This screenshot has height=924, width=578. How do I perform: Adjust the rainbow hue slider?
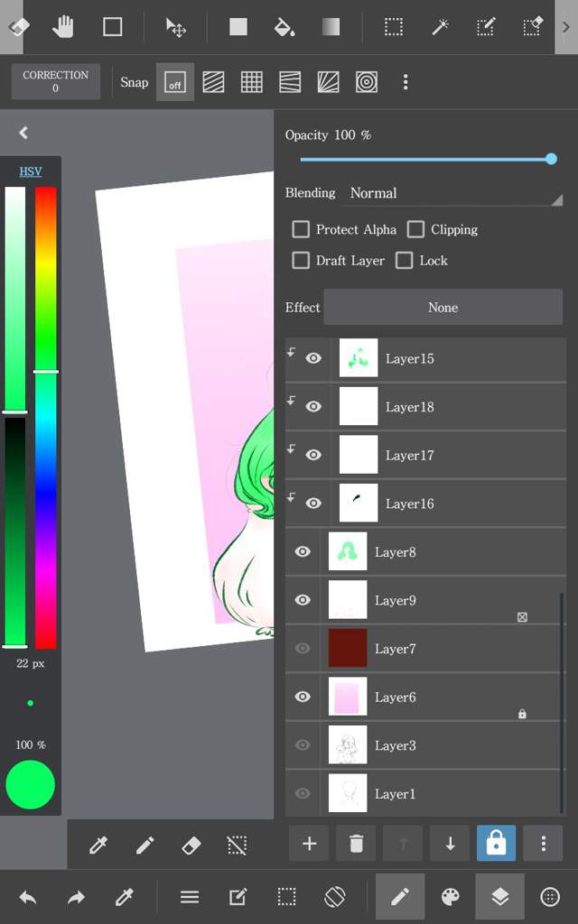(x=46, y=417)
